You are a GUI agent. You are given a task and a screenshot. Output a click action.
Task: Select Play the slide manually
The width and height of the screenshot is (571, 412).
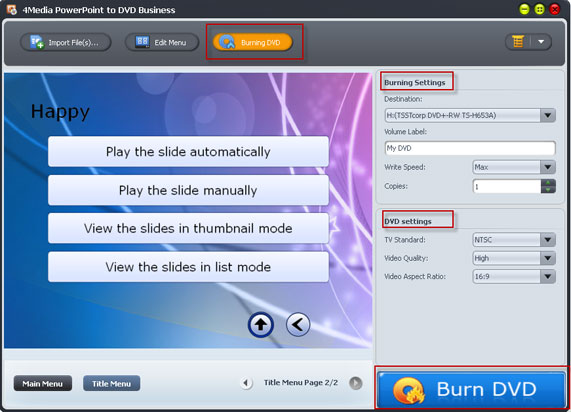(188, 190)
